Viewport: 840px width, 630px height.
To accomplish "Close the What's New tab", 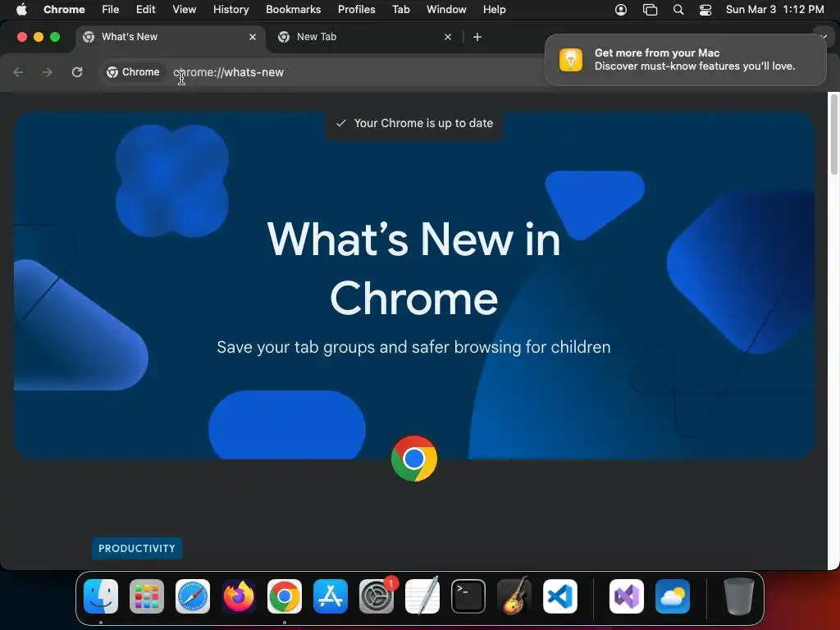I will (253, 37).
